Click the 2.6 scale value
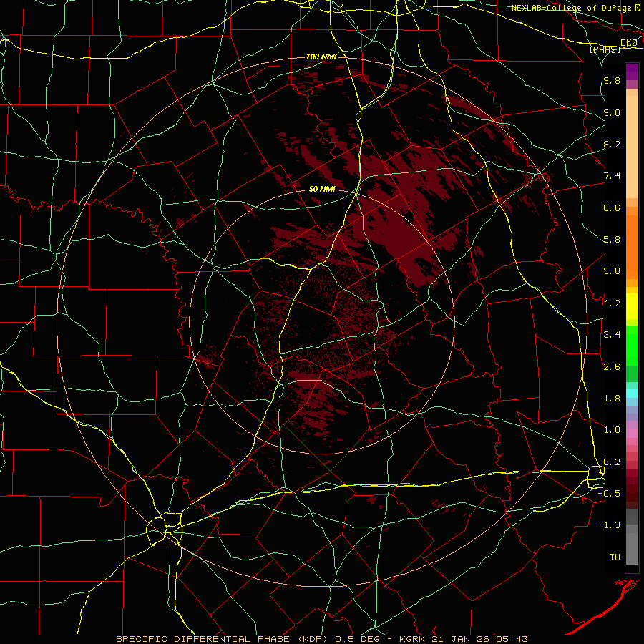644x644 pixels. [x=612, y=367]
